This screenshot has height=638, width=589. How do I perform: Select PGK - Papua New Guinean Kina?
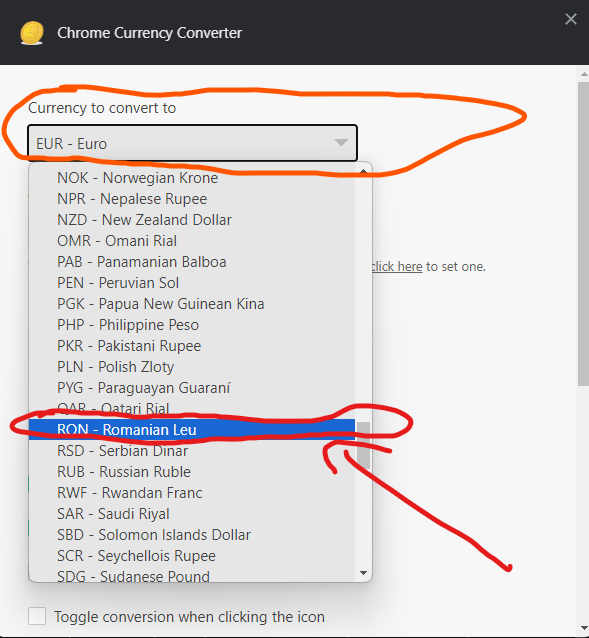click(192, 304)
